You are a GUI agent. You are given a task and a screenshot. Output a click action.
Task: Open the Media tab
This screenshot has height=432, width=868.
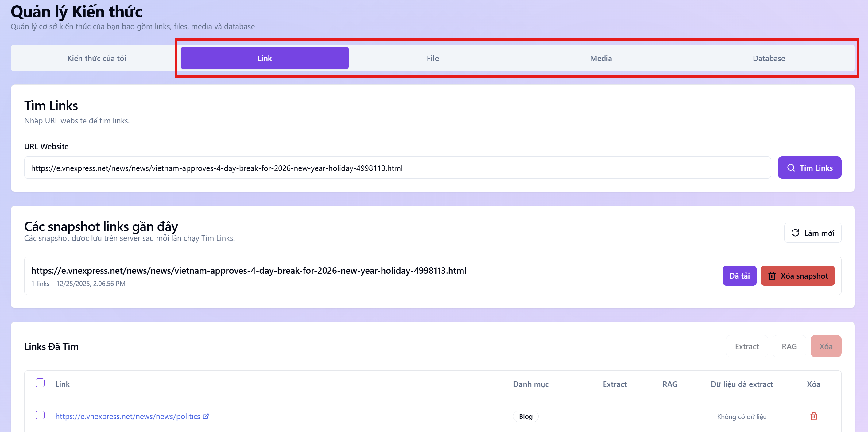pyautogui.click(x=601, y=58)
